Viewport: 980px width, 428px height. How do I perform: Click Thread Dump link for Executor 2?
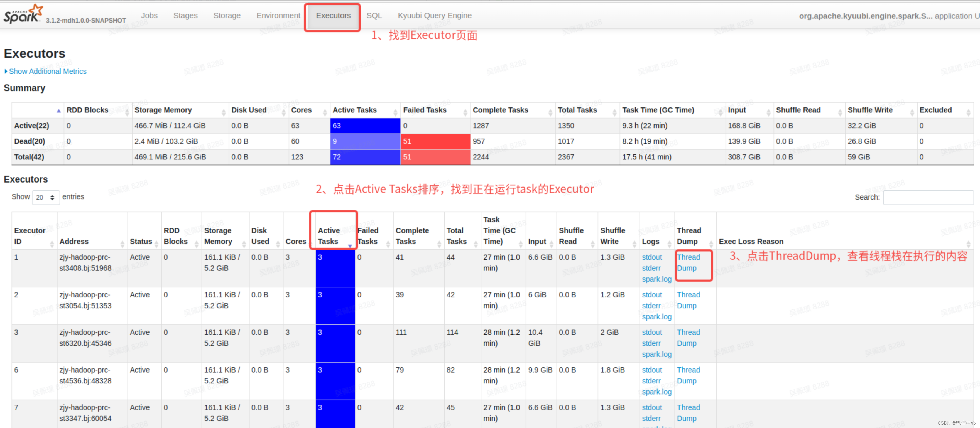688,299
